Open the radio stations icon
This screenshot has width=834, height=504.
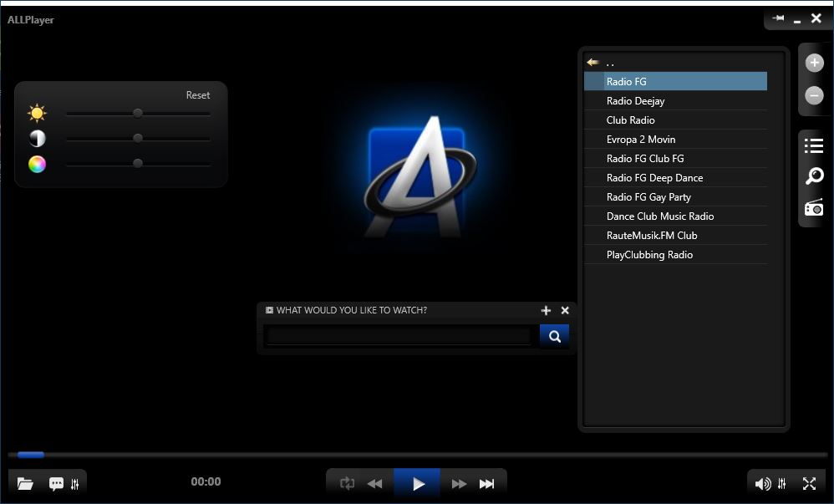[814, 207]
